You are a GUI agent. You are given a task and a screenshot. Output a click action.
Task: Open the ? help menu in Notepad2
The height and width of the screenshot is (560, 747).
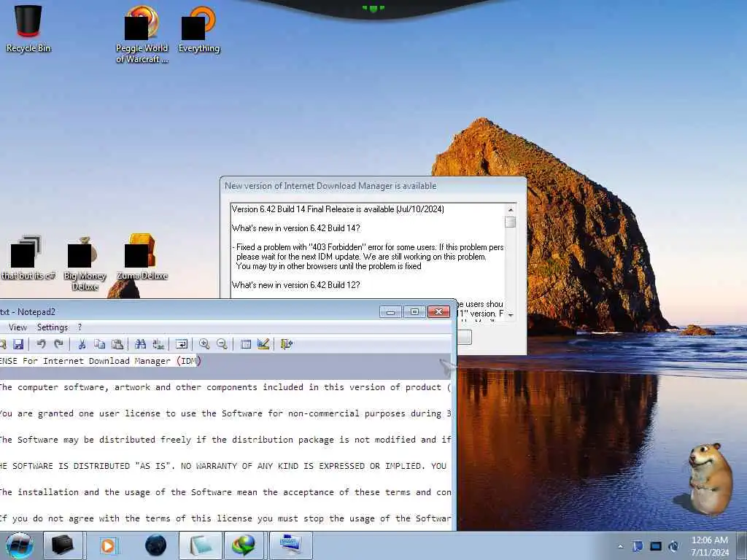coord(80,327)
